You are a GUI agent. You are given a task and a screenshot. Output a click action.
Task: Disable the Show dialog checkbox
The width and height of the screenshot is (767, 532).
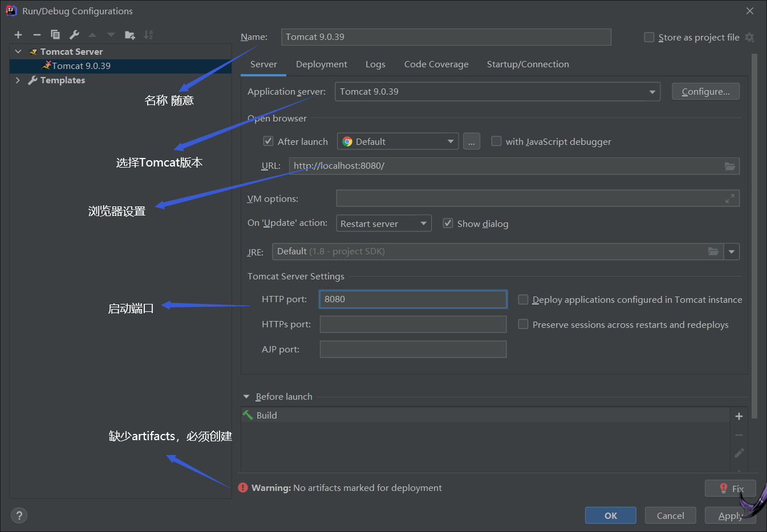click(x=448, y=224)
